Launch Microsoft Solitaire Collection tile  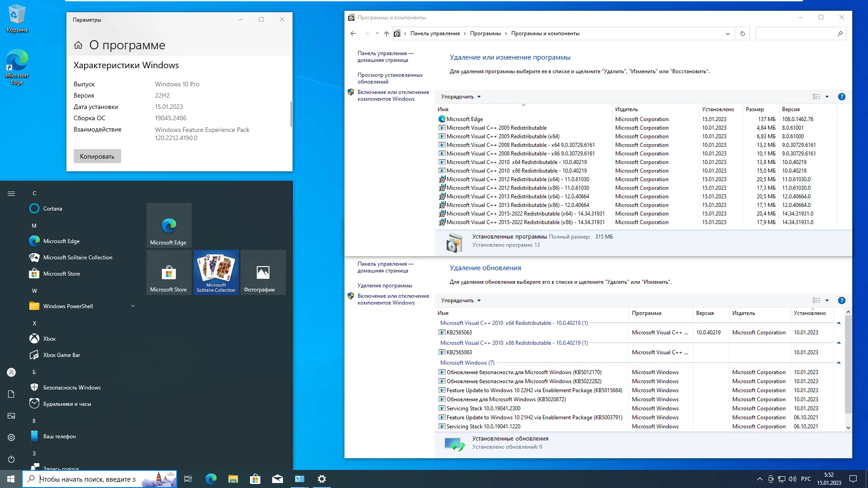pos(216,272)
